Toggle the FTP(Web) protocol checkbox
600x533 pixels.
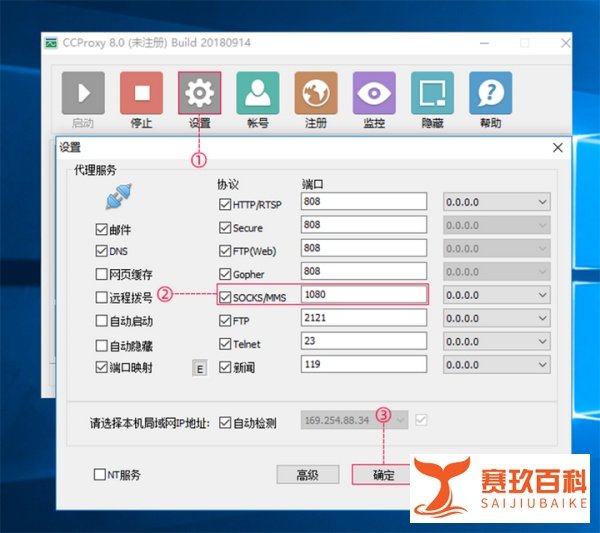225,251
